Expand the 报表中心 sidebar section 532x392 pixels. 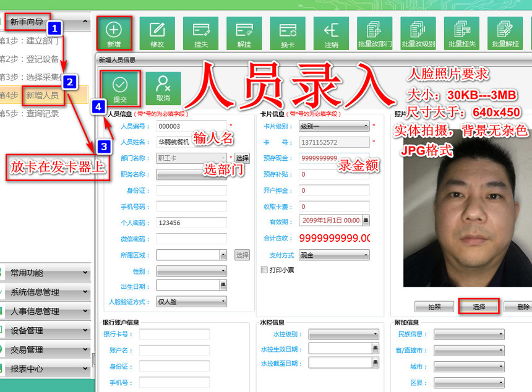45,369
